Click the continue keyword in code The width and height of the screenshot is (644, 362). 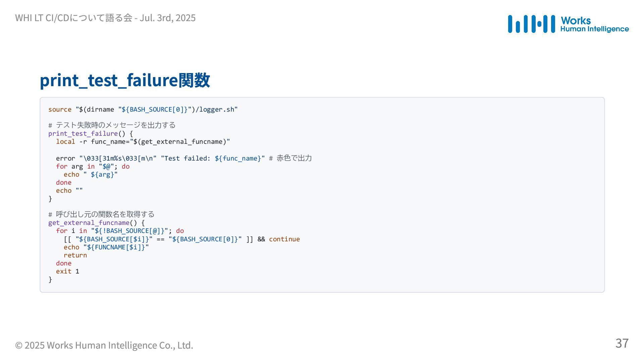(284, 239)
